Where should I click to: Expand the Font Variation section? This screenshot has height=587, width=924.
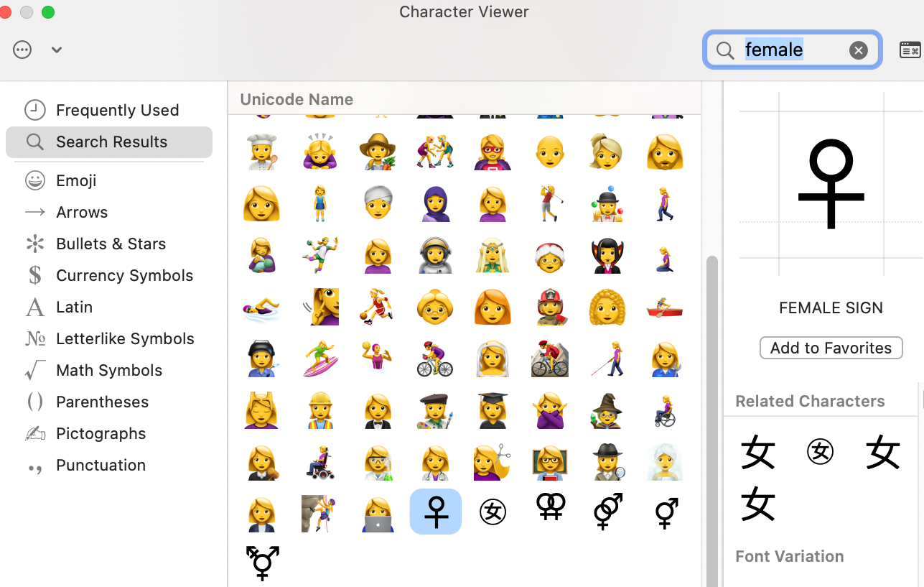point(789,555)
